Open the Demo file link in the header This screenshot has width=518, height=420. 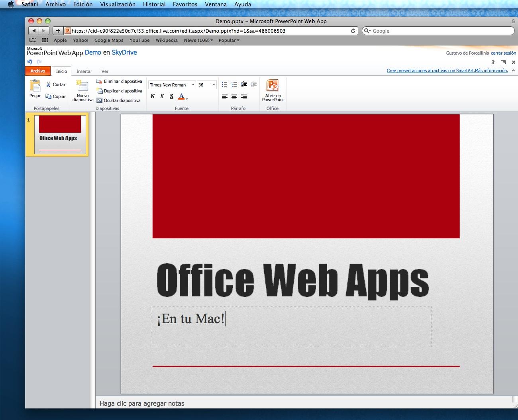tap(93, 52)
